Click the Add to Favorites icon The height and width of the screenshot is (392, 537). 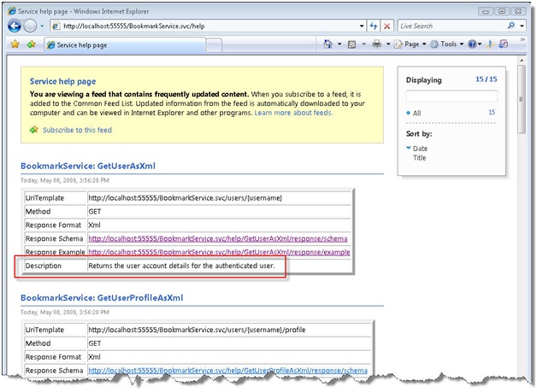coord(32,44)
